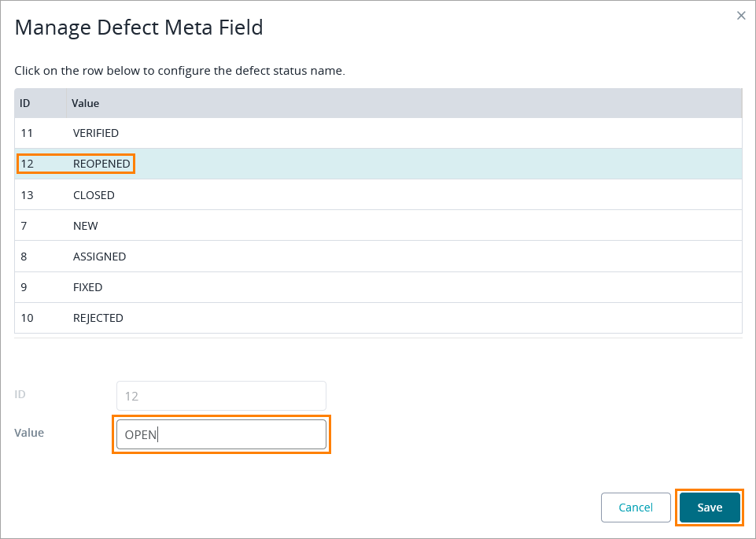The height and width of the screenshot is (539, 756).
Task: Click the ID cell showing 13
Action: 27,195
